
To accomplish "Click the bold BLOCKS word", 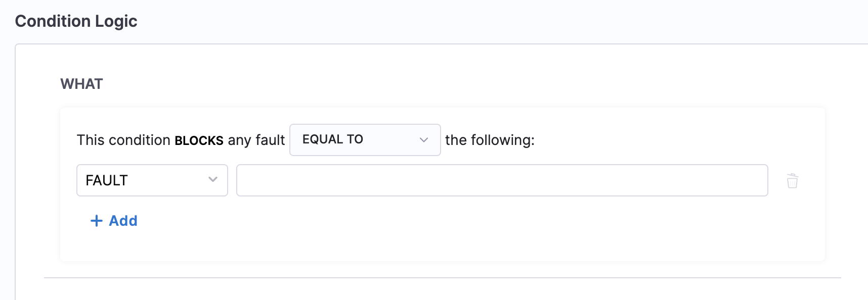I will pos(199,140).
